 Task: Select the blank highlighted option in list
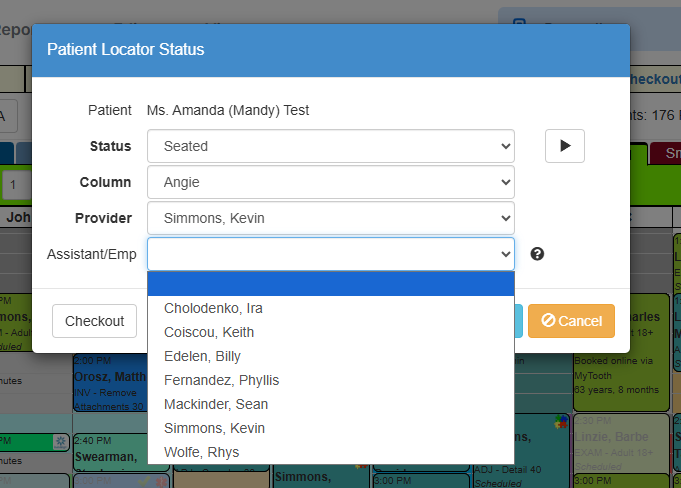pyautogui.click(x=331, y=284)
